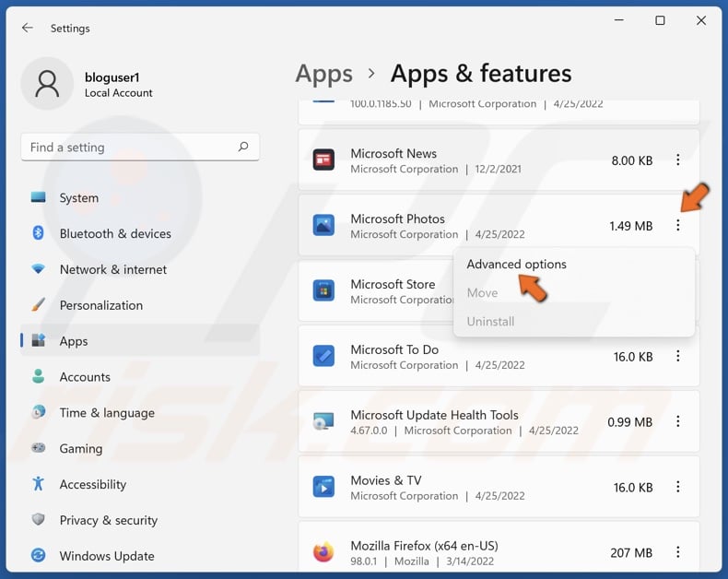
Task: Click the Privacy shield icon
Action: coord(38,519)
